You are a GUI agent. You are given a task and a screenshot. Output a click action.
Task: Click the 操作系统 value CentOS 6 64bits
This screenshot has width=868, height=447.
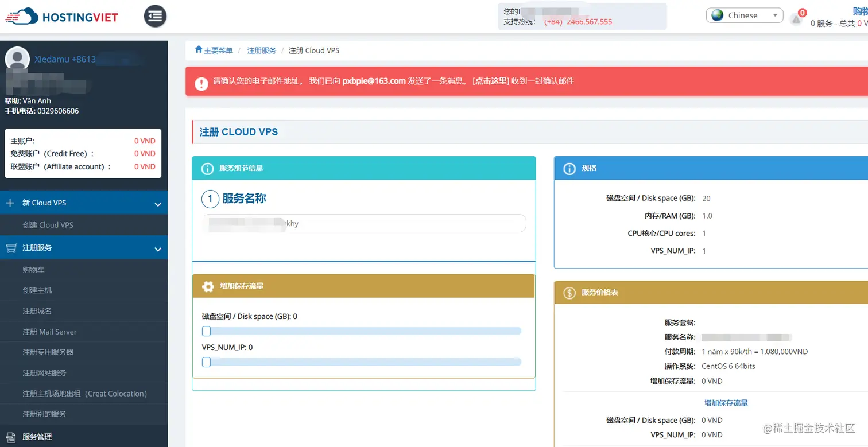point(728,366)
